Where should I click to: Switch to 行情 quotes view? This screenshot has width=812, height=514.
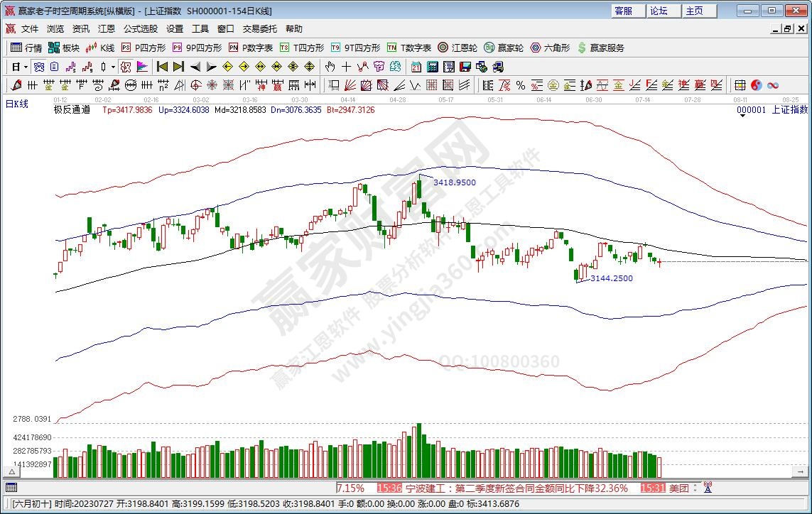[x=26, y=48]
